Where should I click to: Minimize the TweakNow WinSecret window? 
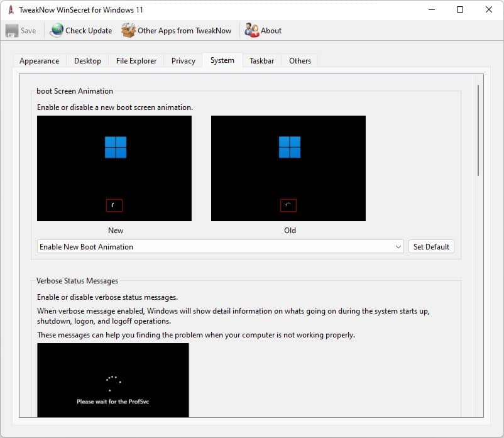[x=432, y=9]
